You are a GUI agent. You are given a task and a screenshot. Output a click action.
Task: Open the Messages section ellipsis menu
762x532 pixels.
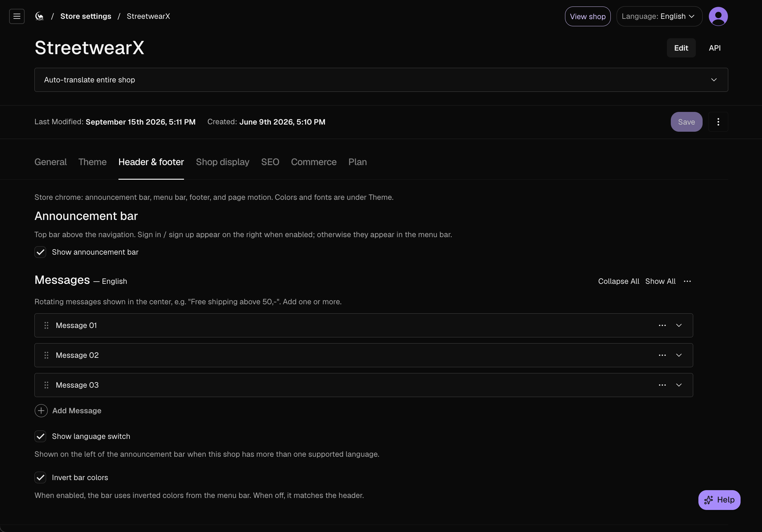687,281
